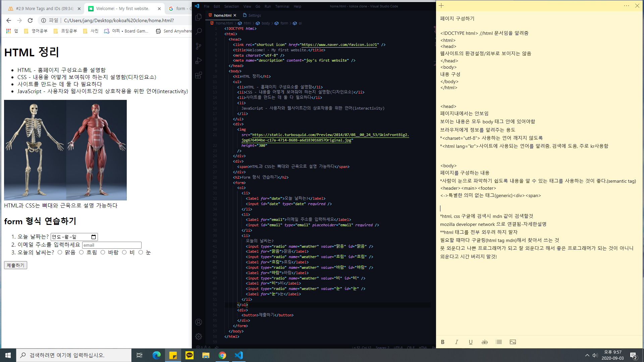The height and width of the screenshot is (362, 644).
Task: Open the Run and Debug icon
Action: click(x=199, y=61)
